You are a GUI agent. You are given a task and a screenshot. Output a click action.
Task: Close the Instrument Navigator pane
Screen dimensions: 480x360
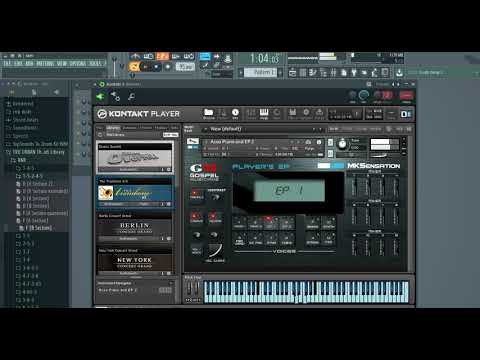(x=171, y=283)
